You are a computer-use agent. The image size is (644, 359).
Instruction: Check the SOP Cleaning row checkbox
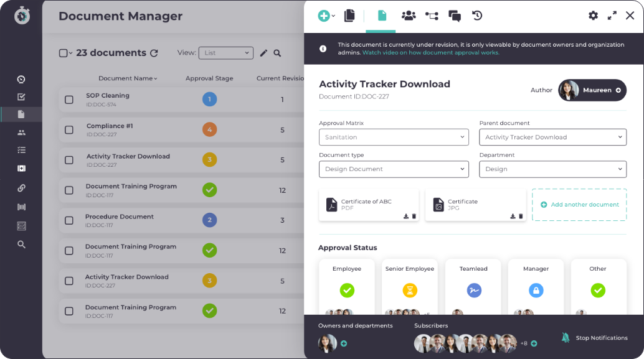[x=69, y=100]
